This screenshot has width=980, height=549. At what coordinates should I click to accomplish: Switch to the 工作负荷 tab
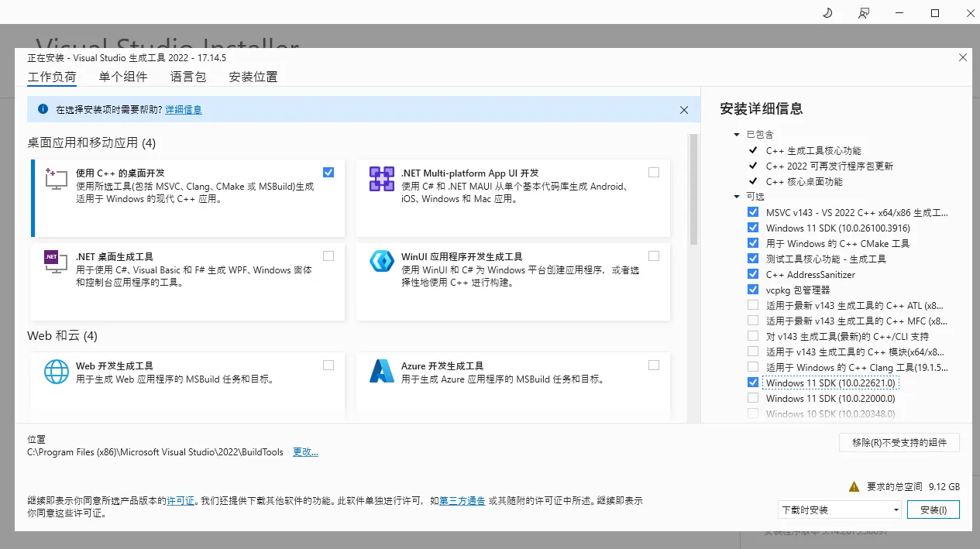52,77
